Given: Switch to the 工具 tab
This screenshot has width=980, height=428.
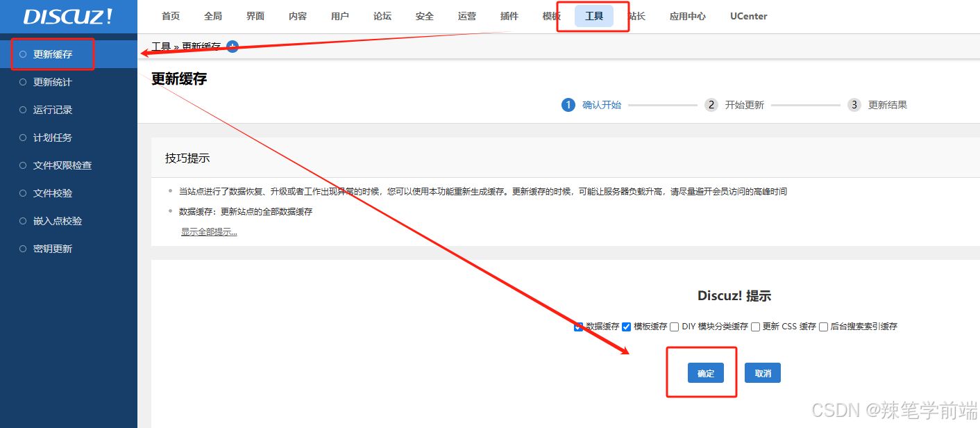Looking at the screenshot, I should tap(593, 16).
